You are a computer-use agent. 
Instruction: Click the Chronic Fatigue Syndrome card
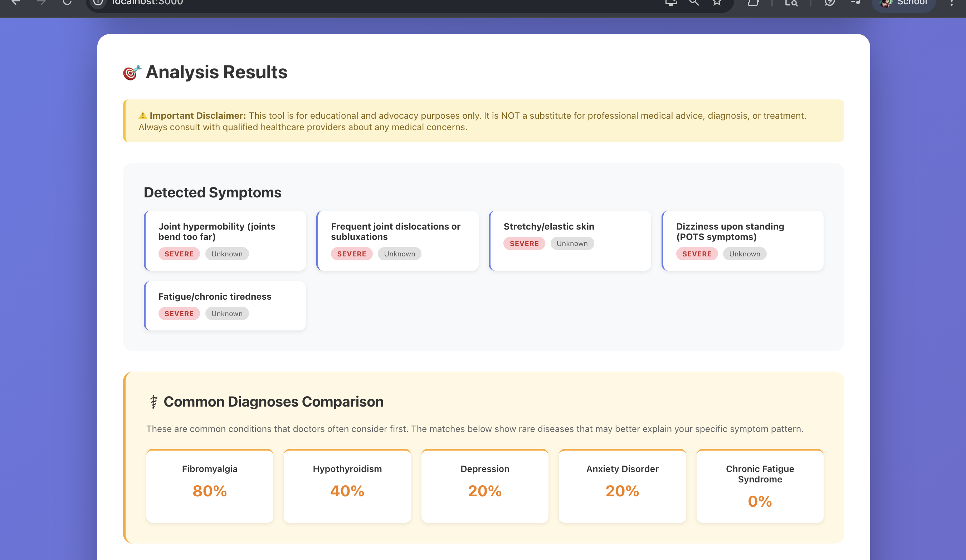(x=759, y=486)
